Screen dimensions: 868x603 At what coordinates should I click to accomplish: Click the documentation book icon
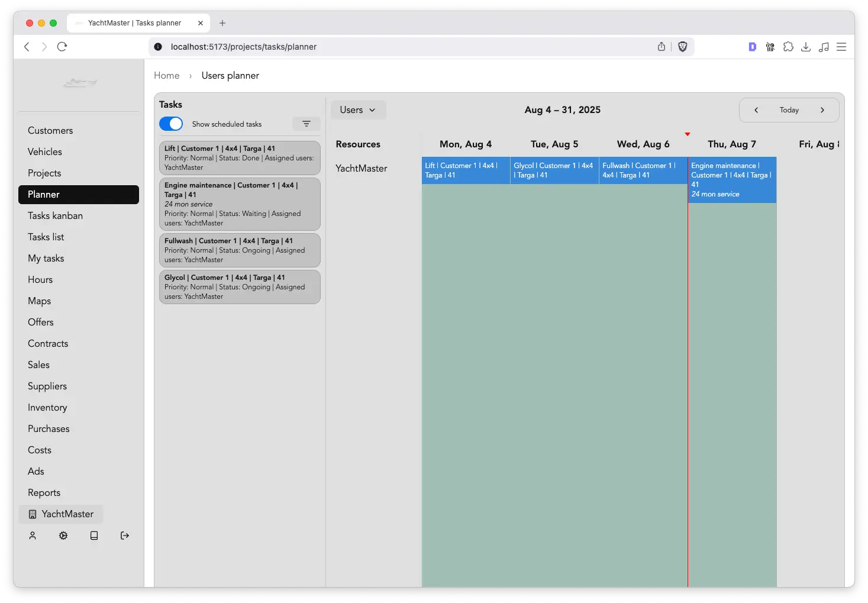coord(94,536)
